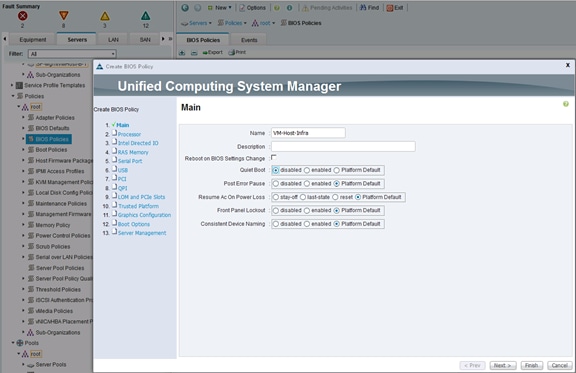576x373 pixels.
Task: Switch to the Equipment tab
Action: point(33,40)
